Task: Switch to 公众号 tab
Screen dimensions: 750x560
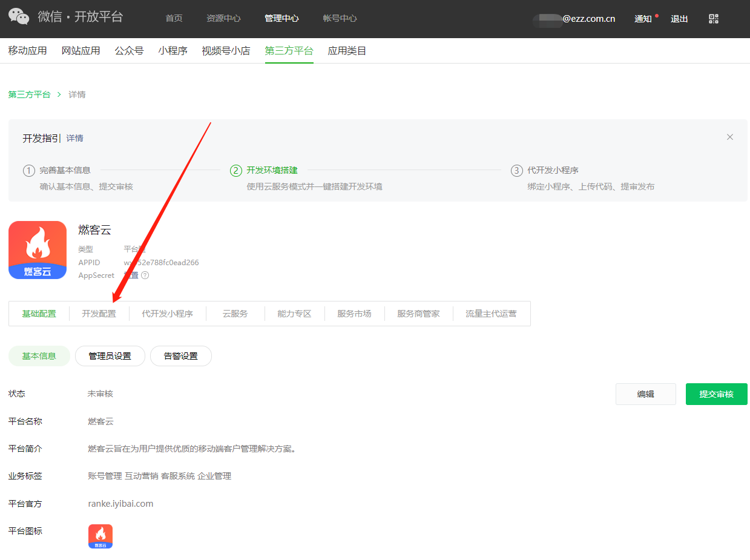Action: [130, 51]
